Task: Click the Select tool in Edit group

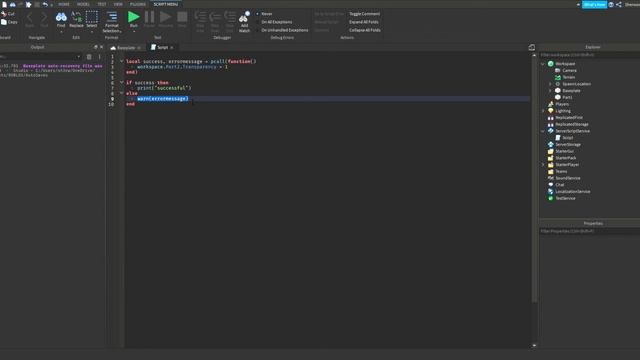Action: 92,17
